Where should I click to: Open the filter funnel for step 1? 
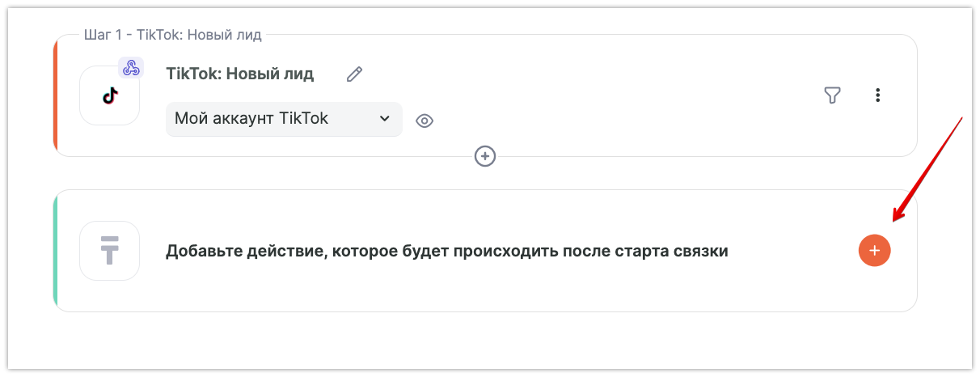click(832, 95)
